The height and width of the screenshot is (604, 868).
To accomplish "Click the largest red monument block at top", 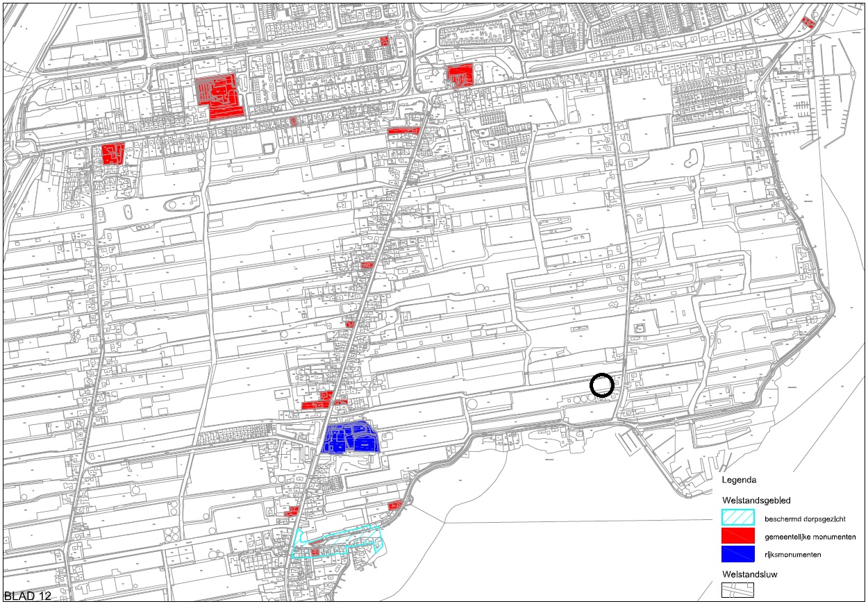I will click(220, 95).
